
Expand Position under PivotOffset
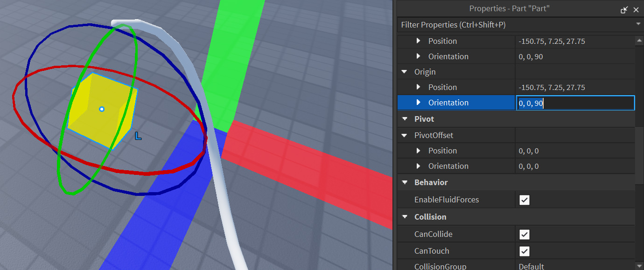[419, 151]
